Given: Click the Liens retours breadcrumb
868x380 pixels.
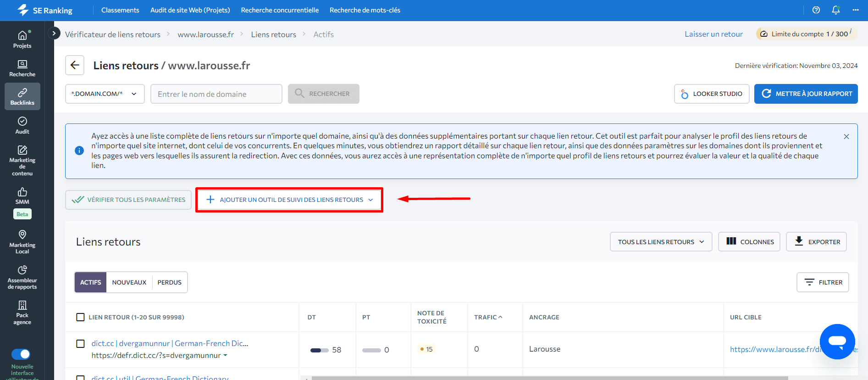Looking at the screenshot, I should pyautogui.click(x=274, y=34).
